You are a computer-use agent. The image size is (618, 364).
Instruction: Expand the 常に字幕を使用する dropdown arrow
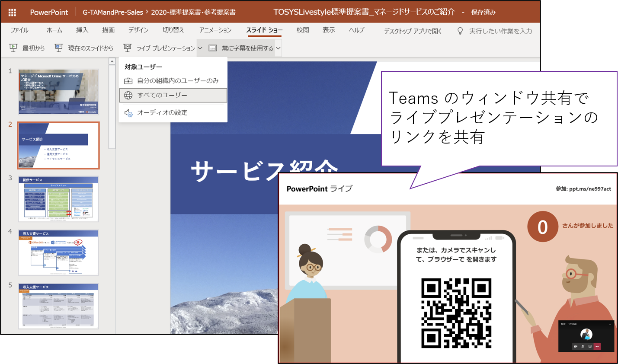tap(278, 48)
